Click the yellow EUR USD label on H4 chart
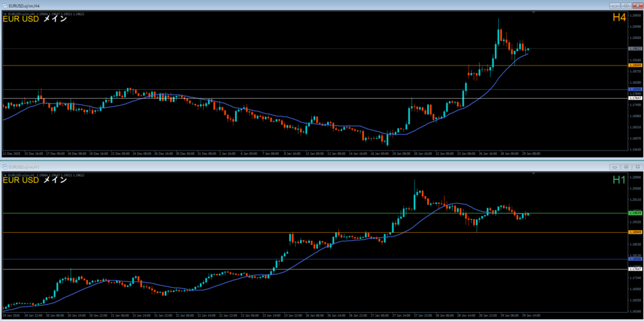Image resolution: width=644 pixels, height=321 pixels. pos(21,19)
